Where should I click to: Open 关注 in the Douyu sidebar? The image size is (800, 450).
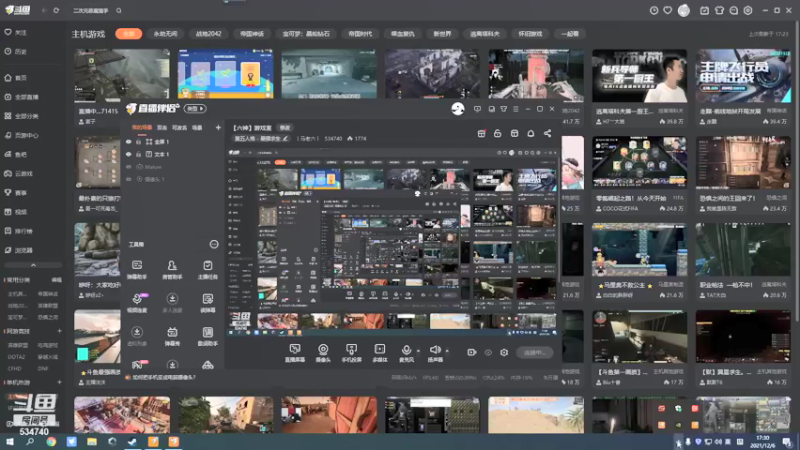click(20, 32)
